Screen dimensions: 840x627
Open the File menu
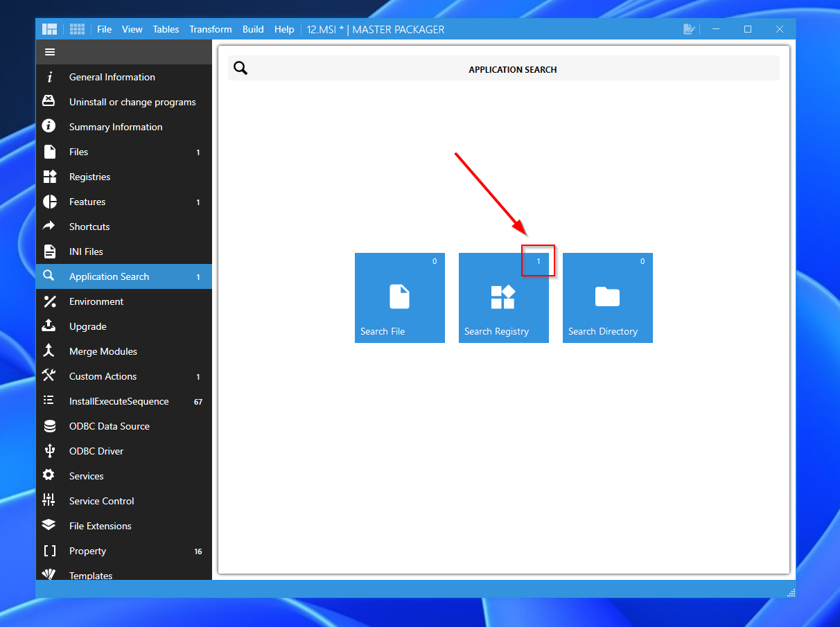[x=105, y=29]
